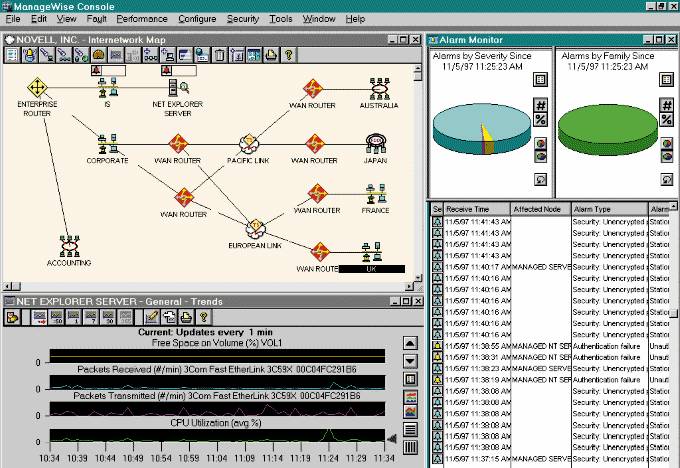
Task: Select the JAPAN network icon
Action: 376,144
